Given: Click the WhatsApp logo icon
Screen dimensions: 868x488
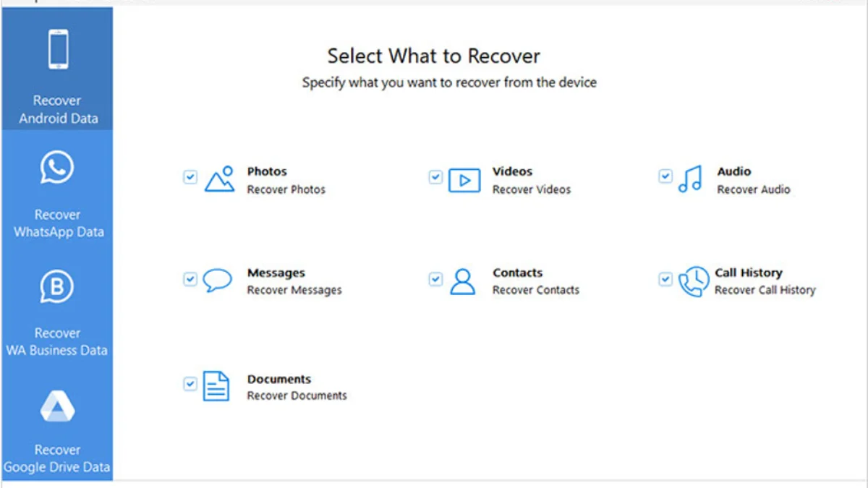Looking at the screenshot, I should click(x=57, y=168).
